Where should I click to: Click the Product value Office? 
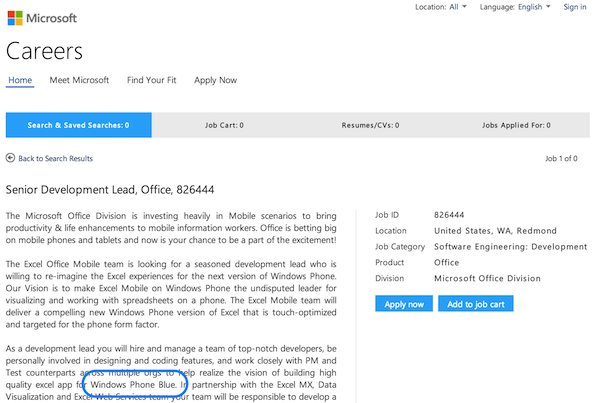click(x=447, y=263)
